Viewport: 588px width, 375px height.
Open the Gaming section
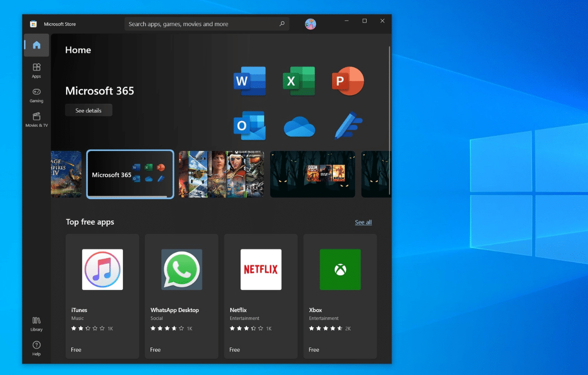(x=36, y=95)
